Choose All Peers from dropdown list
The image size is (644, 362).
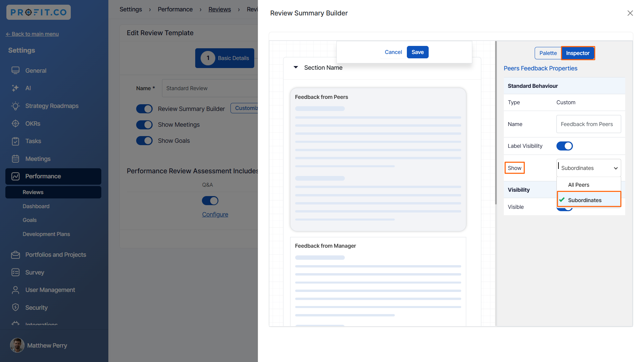pos(579,185)
